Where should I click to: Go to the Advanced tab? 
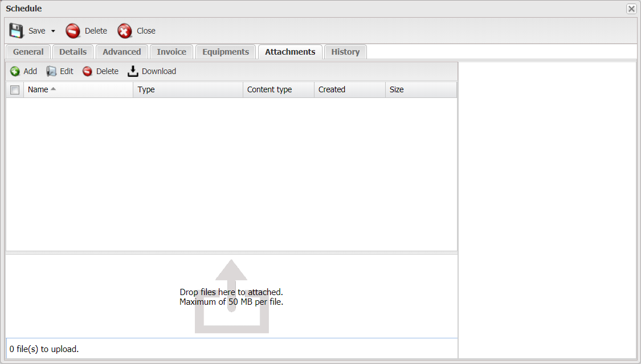(122, 52)
